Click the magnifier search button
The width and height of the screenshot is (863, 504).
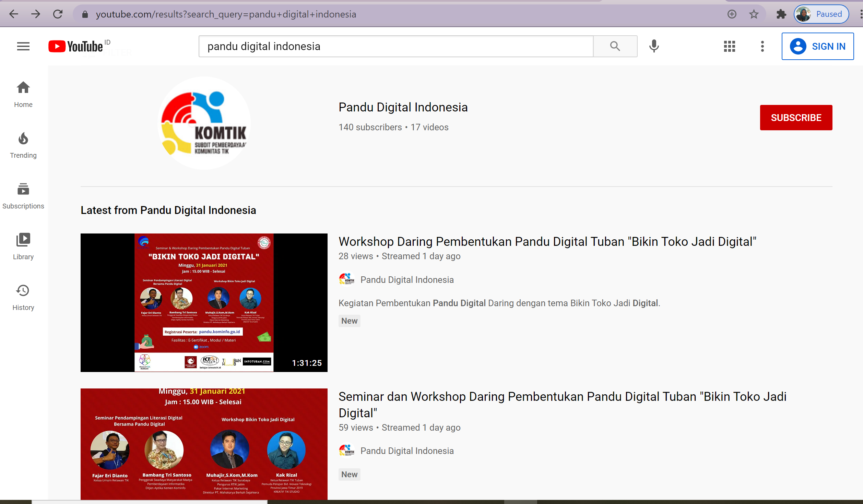[x=615, y=46]
